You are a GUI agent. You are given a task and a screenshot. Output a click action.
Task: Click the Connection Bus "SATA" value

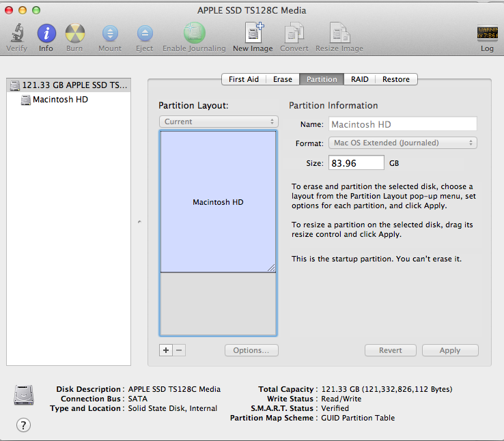click(x=137, y=399)
